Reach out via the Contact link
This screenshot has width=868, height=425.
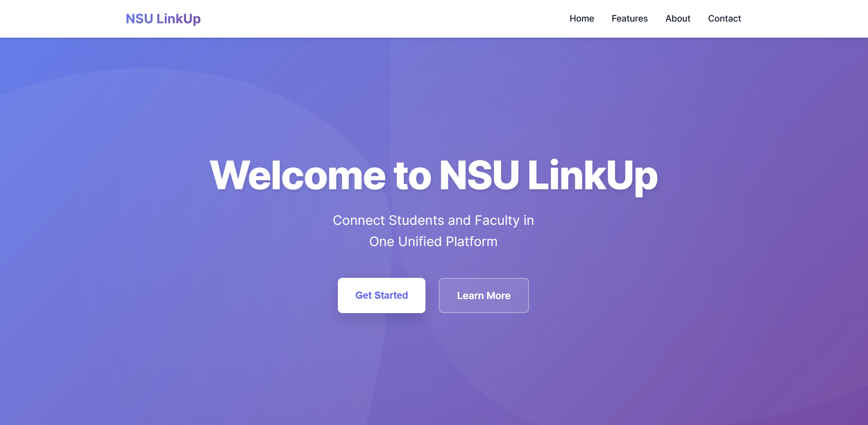[724, 18]
